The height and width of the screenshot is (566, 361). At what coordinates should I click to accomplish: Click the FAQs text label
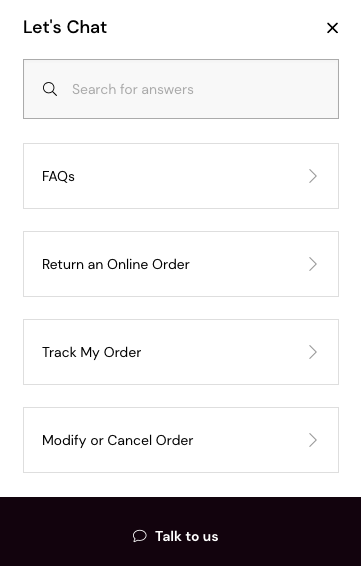pos(58,177)
